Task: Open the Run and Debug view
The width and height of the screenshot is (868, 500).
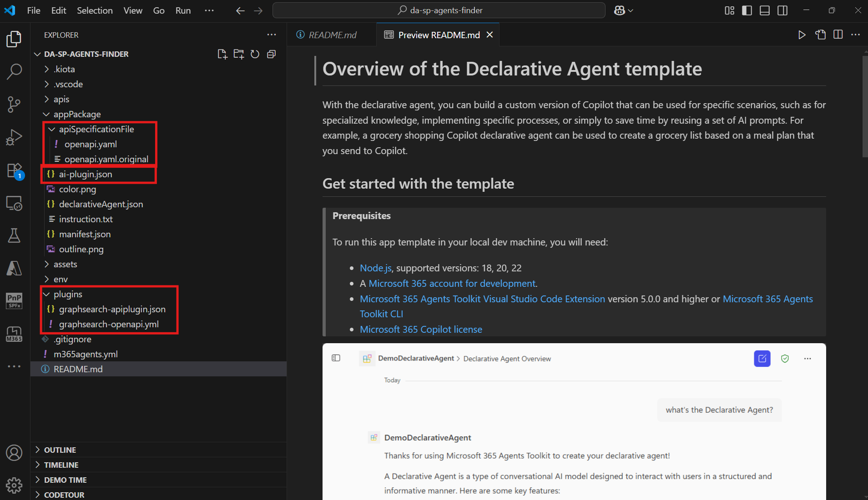Action: click(x=14, y=137)
